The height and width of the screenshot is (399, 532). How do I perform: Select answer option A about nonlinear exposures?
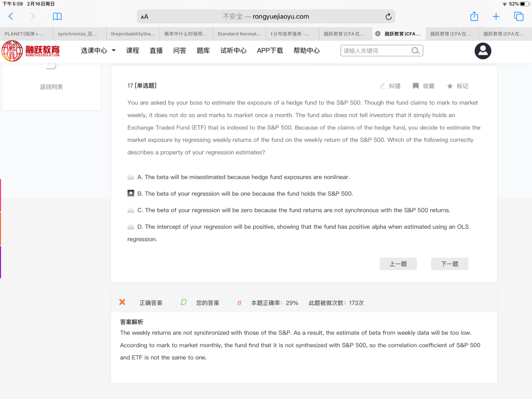point(131,177)
